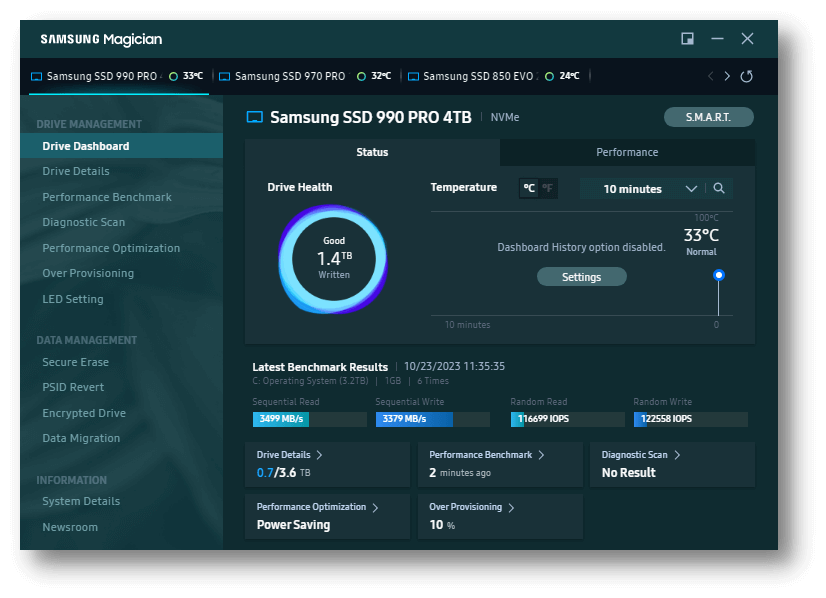Open Secure Erase in the sidebar
This screenshot has width=826, height=598.
75,362
